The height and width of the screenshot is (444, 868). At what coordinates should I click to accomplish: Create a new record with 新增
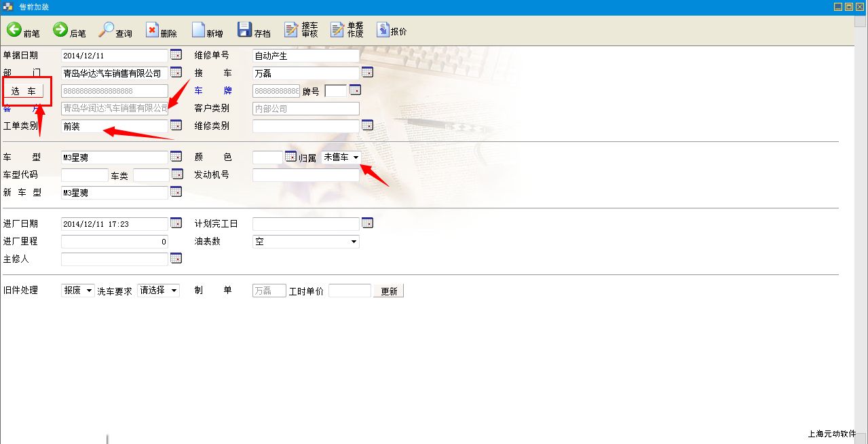(199, 30)
